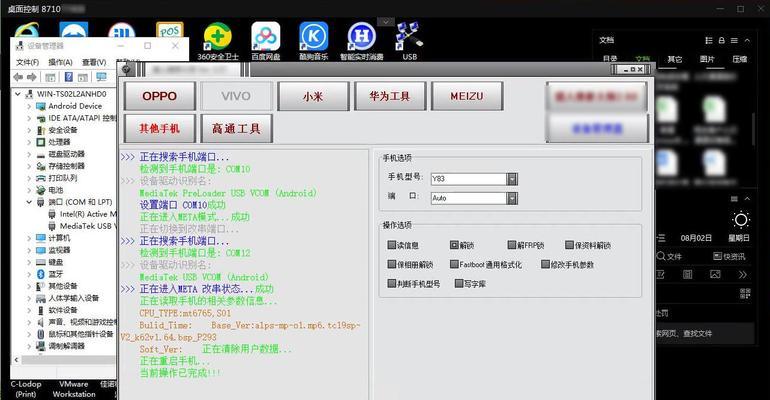
Task: Toggle the 解锁 checkbox
Action: (454, 244)
